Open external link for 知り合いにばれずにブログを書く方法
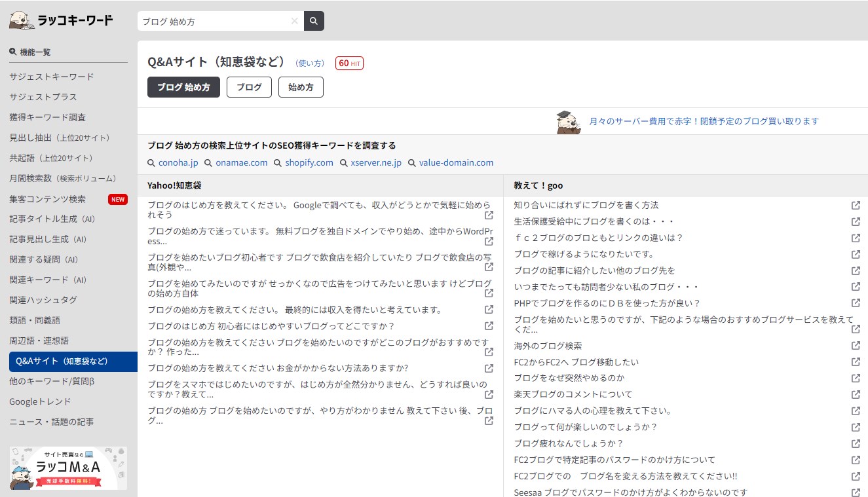868x497 pixels. (x=856, y=205)
